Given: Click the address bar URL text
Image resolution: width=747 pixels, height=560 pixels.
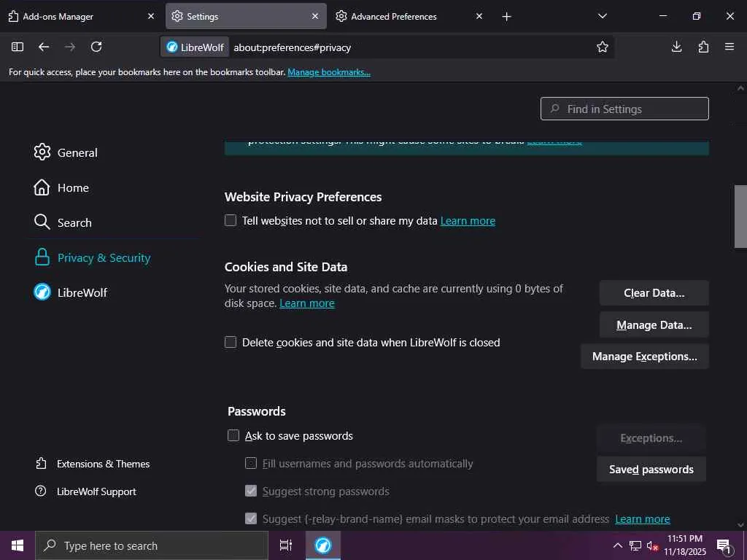Looking at the screenshot, I should (x=292, y=47).
